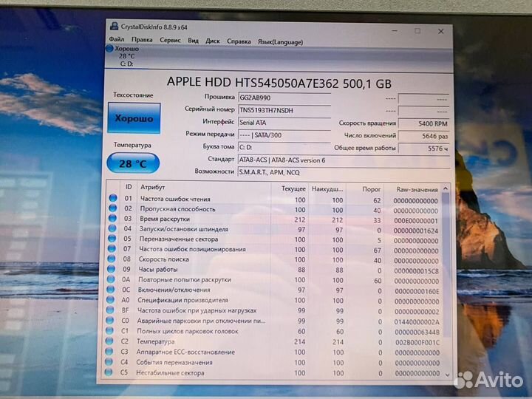Click the scroll up arrow of attribute list
Viewport: 532px width, 399px height.
[x=446, y=188]
